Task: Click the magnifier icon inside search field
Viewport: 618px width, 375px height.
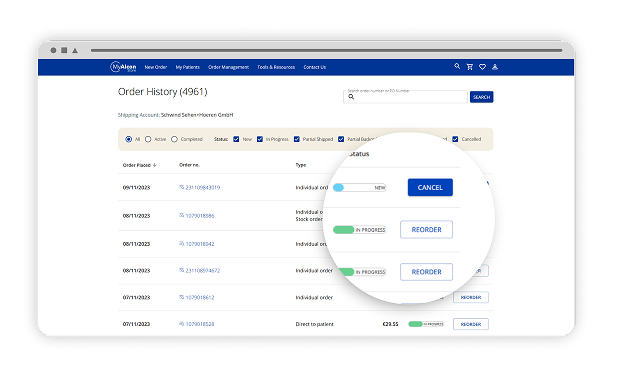Action: click(x=351, y=97)
